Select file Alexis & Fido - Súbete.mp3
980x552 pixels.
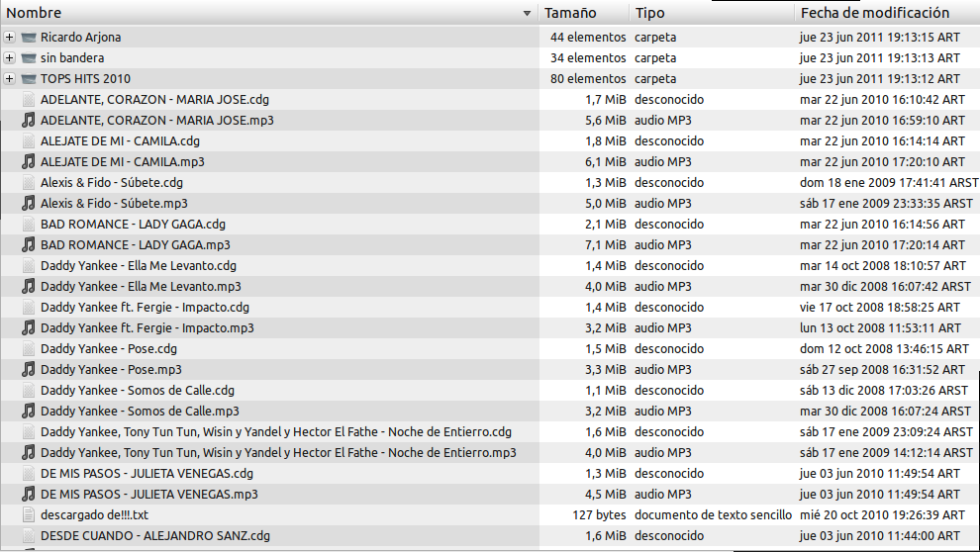tap(115, 203)
